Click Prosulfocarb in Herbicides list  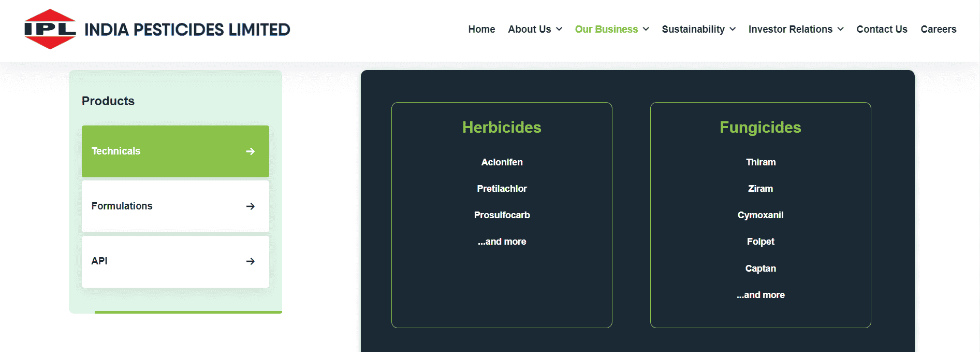coord(502,215)
